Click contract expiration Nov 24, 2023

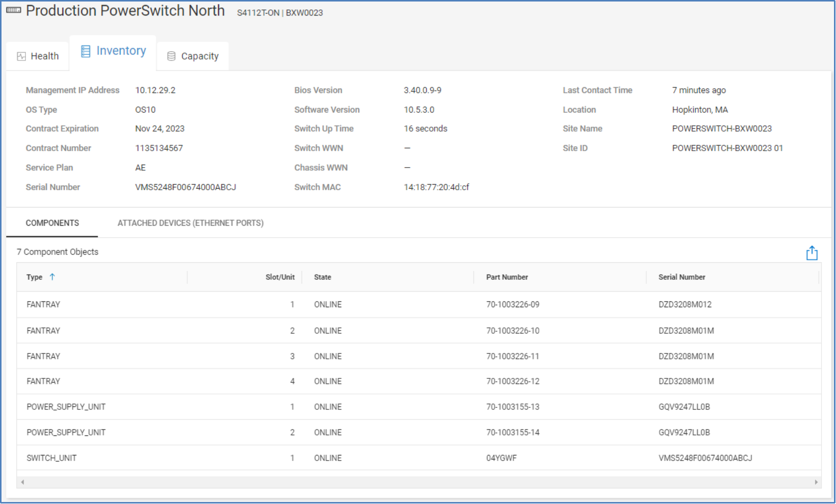click(x=160, y=129)
